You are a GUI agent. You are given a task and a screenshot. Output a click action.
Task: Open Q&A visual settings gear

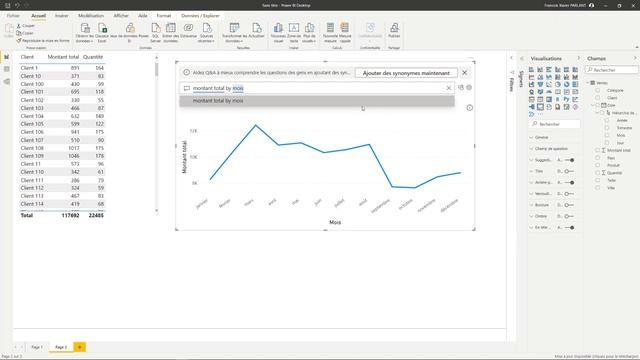click(469, 87)
